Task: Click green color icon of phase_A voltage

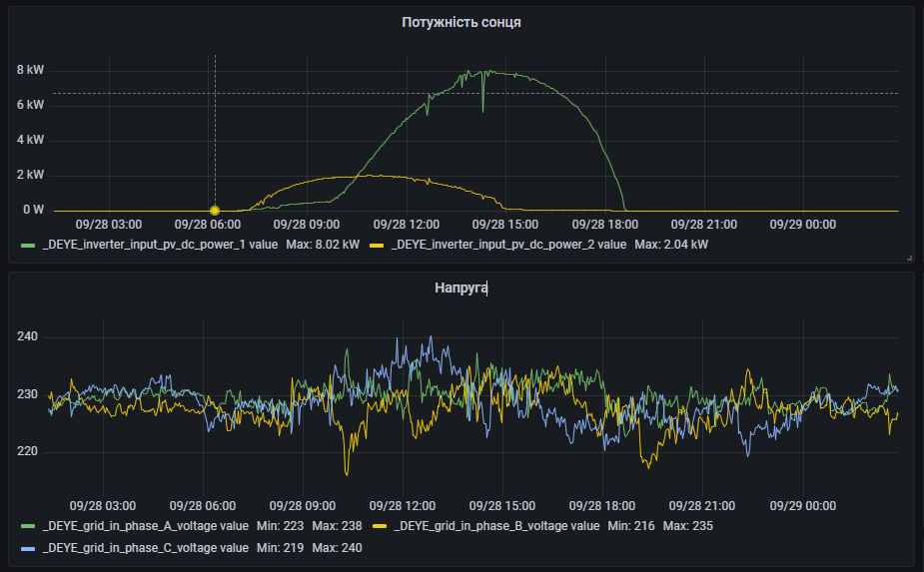Action: (x=28, y=525)
